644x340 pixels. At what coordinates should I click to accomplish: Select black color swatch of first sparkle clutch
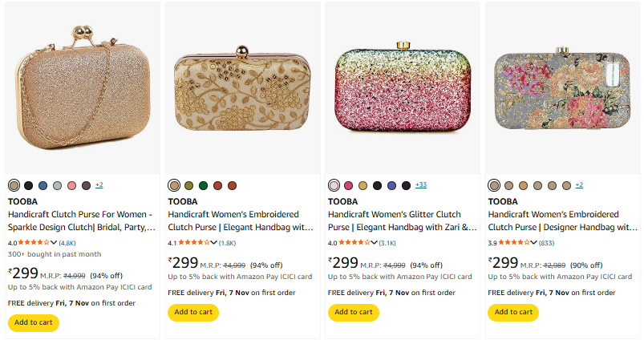pyautogui.click(x=29, y=185)
